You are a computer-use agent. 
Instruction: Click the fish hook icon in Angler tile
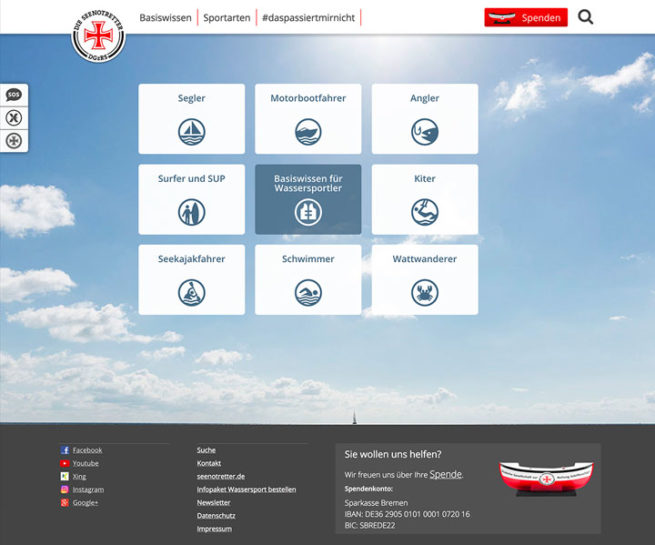[x=425, y=132]
